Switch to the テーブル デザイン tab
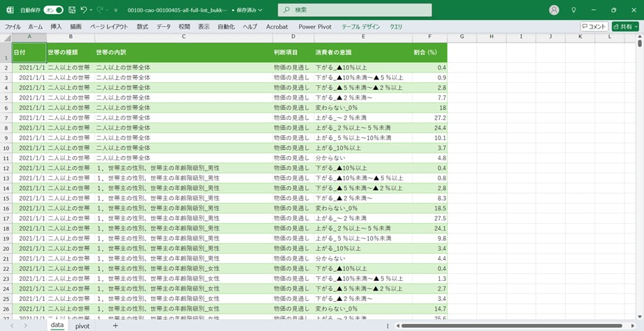The height and width of the screenshot is (331, 644). click(360, 26)
